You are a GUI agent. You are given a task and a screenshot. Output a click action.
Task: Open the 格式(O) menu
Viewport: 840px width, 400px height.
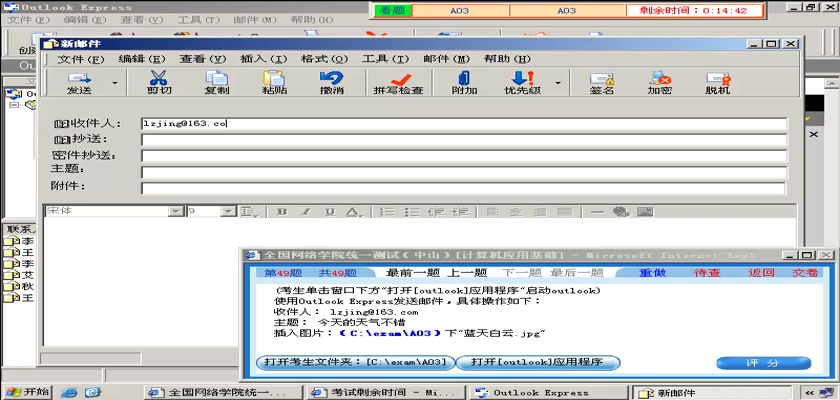(325, 59)
